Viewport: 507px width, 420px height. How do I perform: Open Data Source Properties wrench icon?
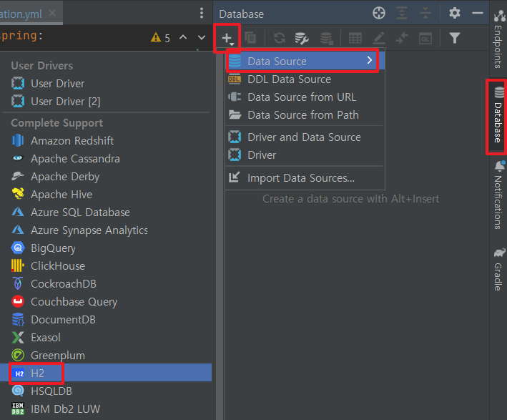point(301,38)
